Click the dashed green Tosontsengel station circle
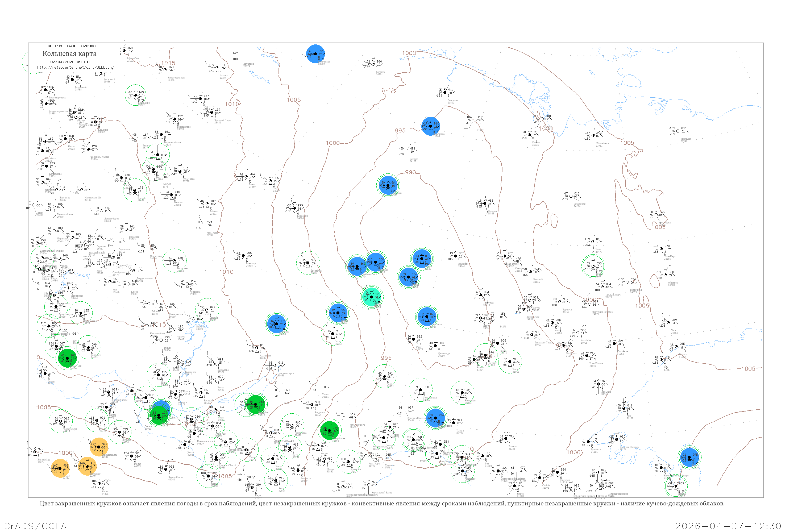 coord(60,421)
